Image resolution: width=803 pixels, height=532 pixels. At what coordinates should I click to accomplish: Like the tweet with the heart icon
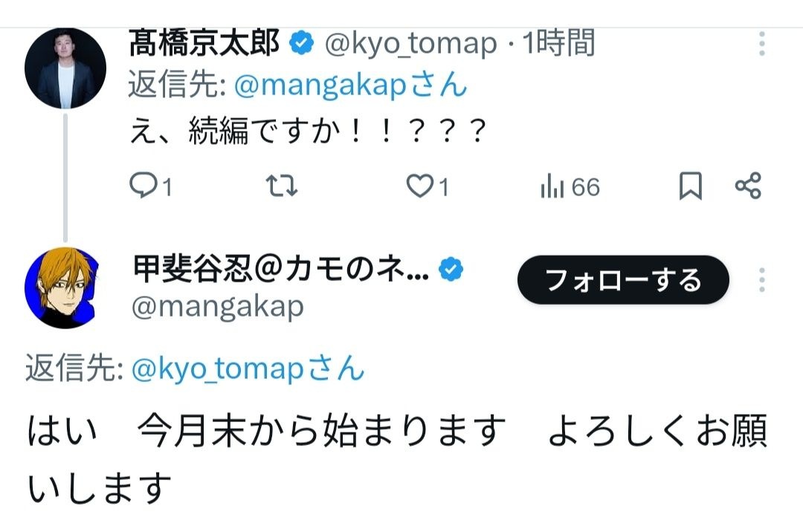point(420,186)
